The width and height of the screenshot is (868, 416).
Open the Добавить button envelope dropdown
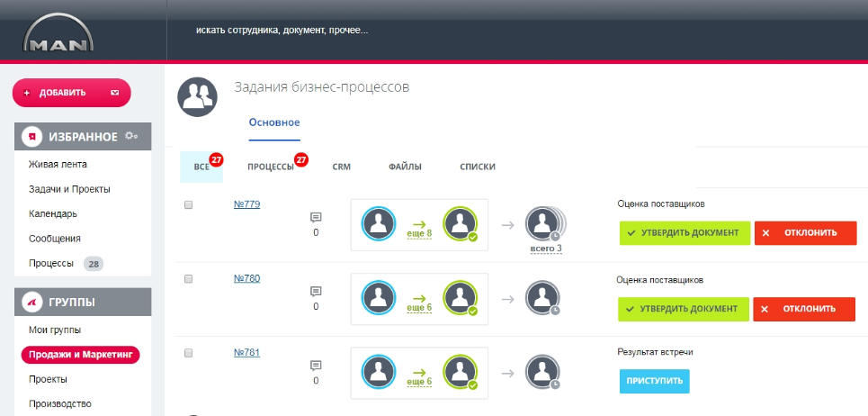114,93
